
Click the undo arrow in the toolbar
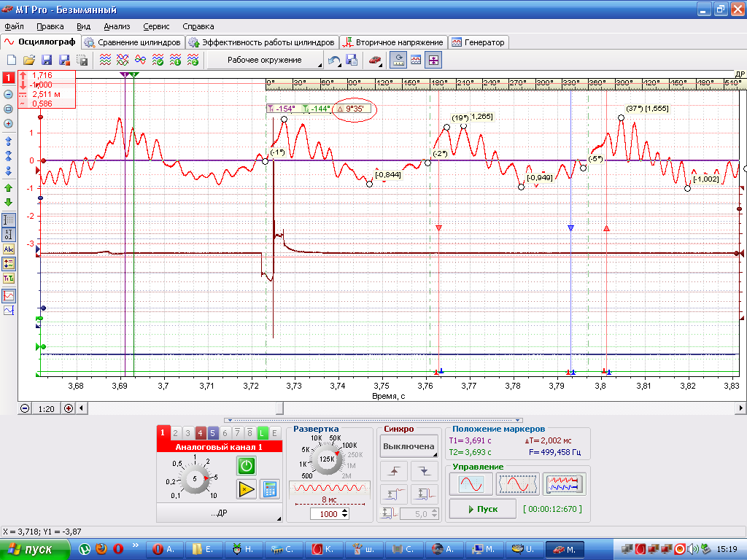pos(334,60)
